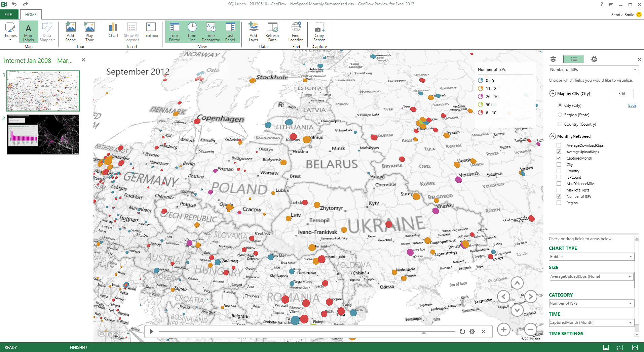
Task: Select the HOME ribbon tab
Action: [31, 14]
